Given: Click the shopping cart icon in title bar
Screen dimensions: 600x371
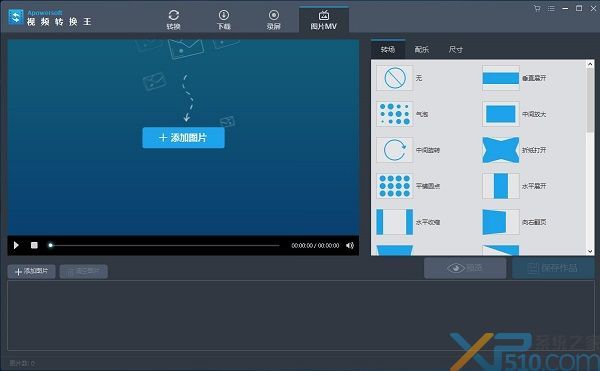Looking at the screenshot, I should (x=537, y=8).
